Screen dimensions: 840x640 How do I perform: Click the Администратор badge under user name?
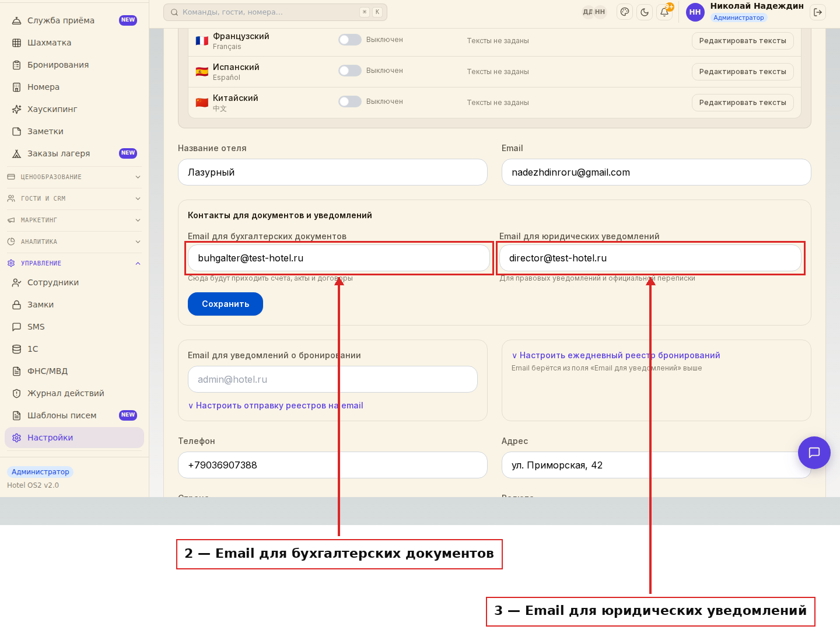(x=738, y=18)
